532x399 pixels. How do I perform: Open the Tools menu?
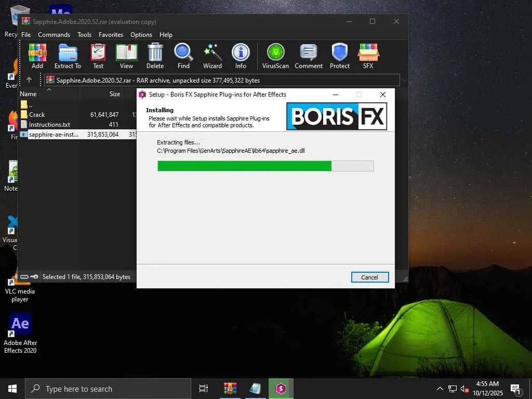[84, 35]
